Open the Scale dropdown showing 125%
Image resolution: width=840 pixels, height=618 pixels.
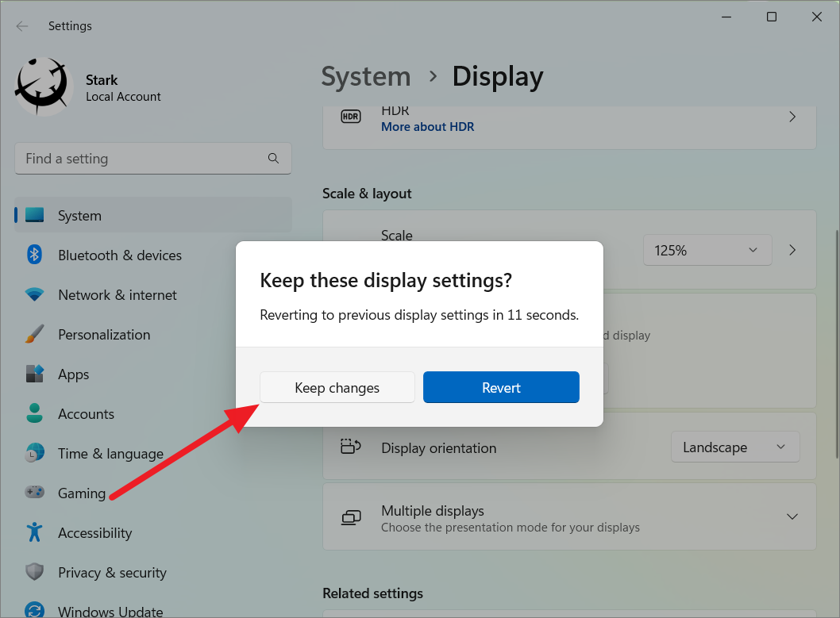[x=707, y=249]
